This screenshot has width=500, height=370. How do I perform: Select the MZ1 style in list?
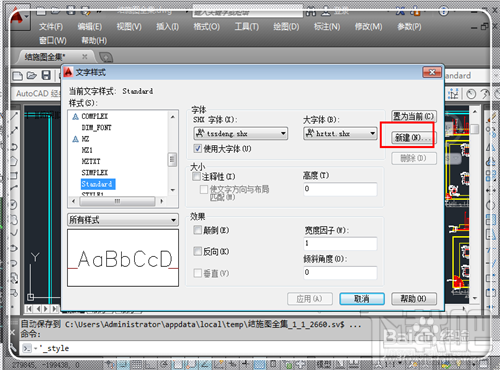point(87,150)
